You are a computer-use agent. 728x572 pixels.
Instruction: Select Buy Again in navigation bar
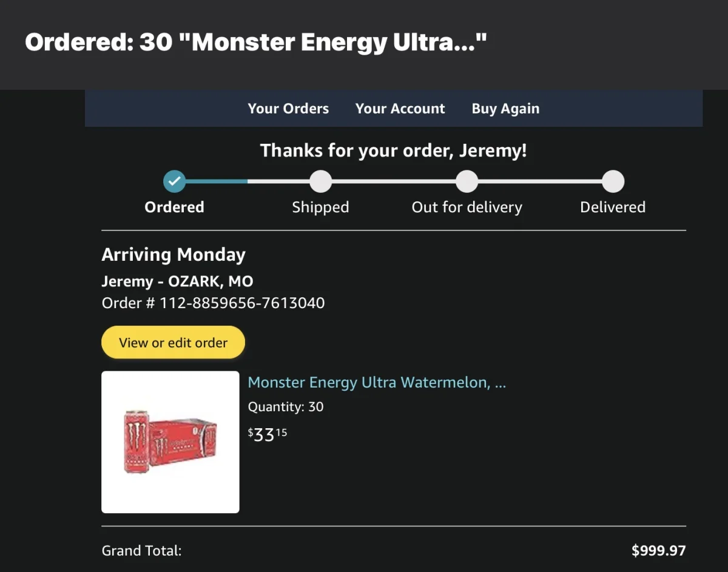pos(505,109)
